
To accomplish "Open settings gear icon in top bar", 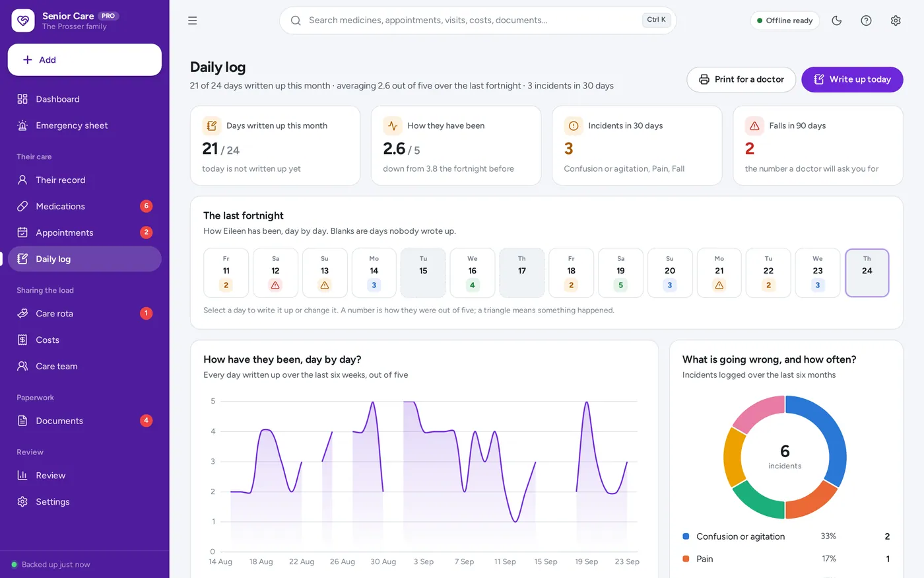I will point(896,20).
